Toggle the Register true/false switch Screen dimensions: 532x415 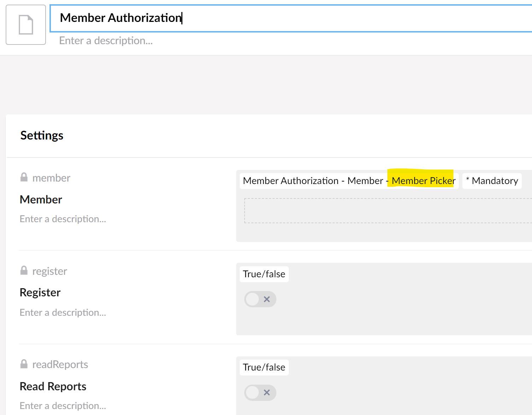[x=260, y=299]
